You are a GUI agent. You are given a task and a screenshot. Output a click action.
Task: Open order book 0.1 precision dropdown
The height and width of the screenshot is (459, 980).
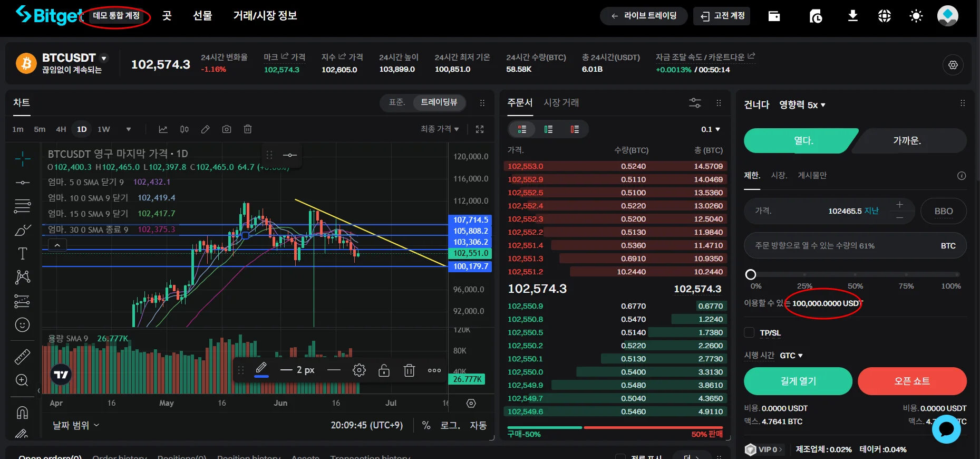pyautogui.click(x=710, y=129)
